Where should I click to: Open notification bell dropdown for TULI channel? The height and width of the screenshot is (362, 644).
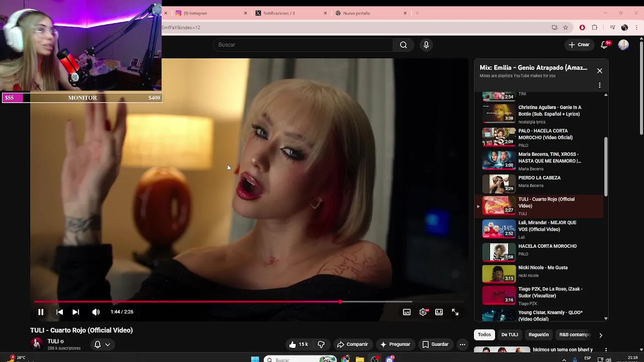coord(102,344)
